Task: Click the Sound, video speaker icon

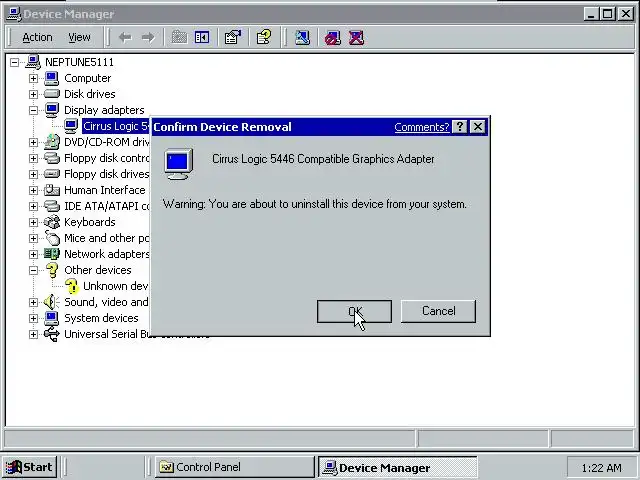Action: click(x=51, y=302)
